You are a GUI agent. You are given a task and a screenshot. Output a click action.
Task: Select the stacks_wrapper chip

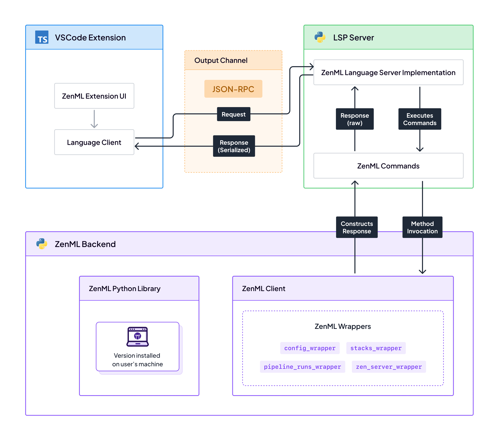[376, 348]
